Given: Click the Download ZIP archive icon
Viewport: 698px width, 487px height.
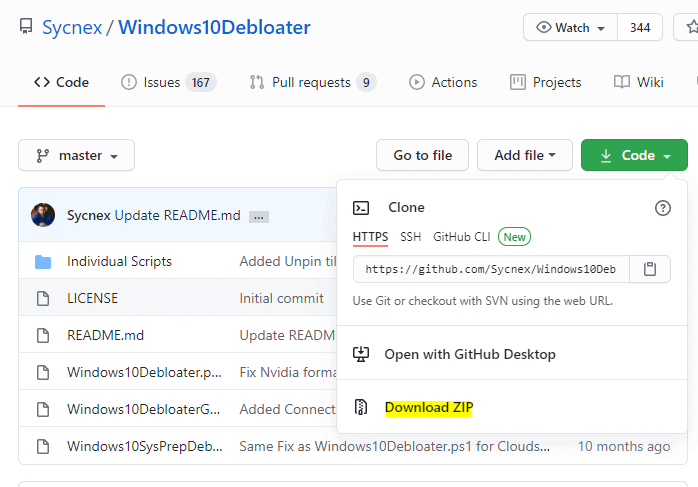Looking at the screenshot, I should (x=362, y=408).
